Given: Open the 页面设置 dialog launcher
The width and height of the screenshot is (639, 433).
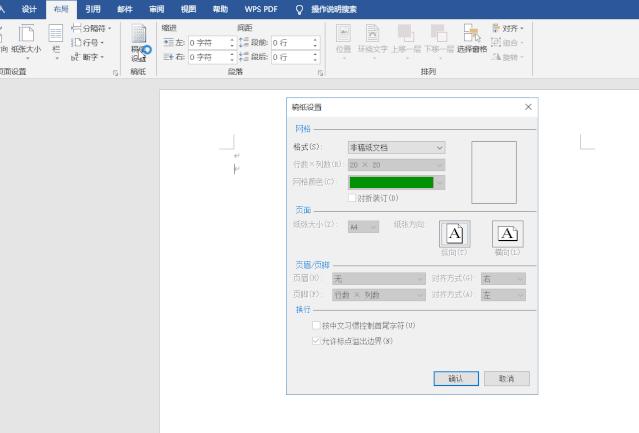Looking at the screenshot, I should point(115,73).
